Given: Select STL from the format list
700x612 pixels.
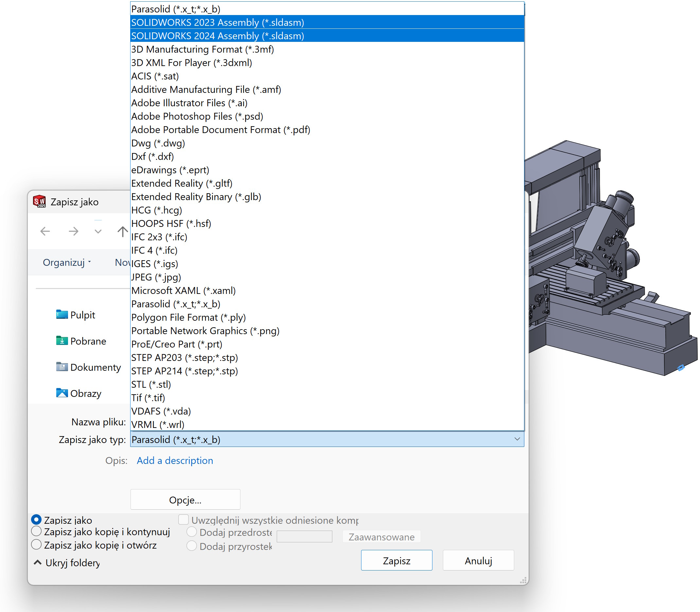Looking at the screenshot, I should (x=150, y=384).
